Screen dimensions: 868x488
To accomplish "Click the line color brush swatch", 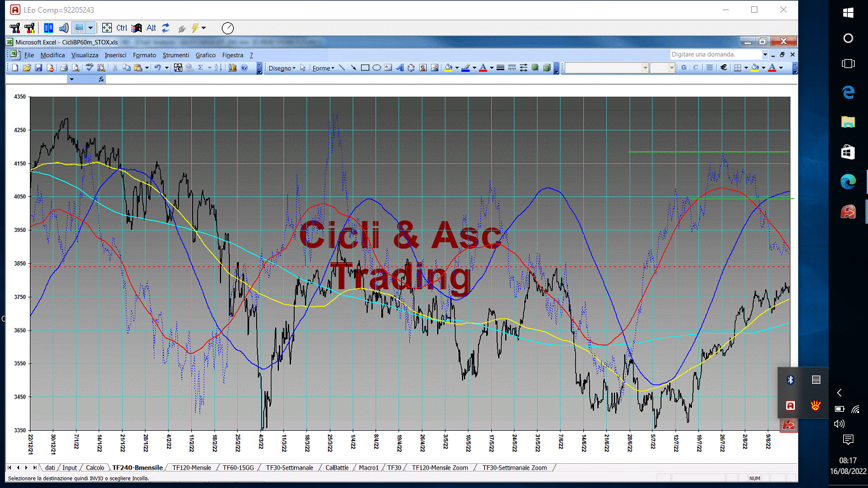I will [466, 67].
